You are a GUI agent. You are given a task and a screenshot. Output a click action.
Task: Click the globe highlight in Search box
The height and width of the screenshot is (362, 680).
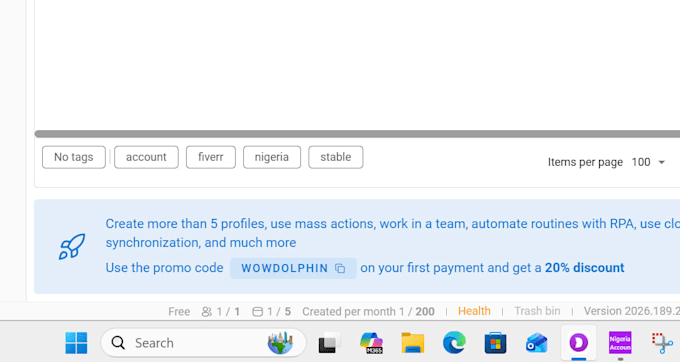[x=280, y=343]
